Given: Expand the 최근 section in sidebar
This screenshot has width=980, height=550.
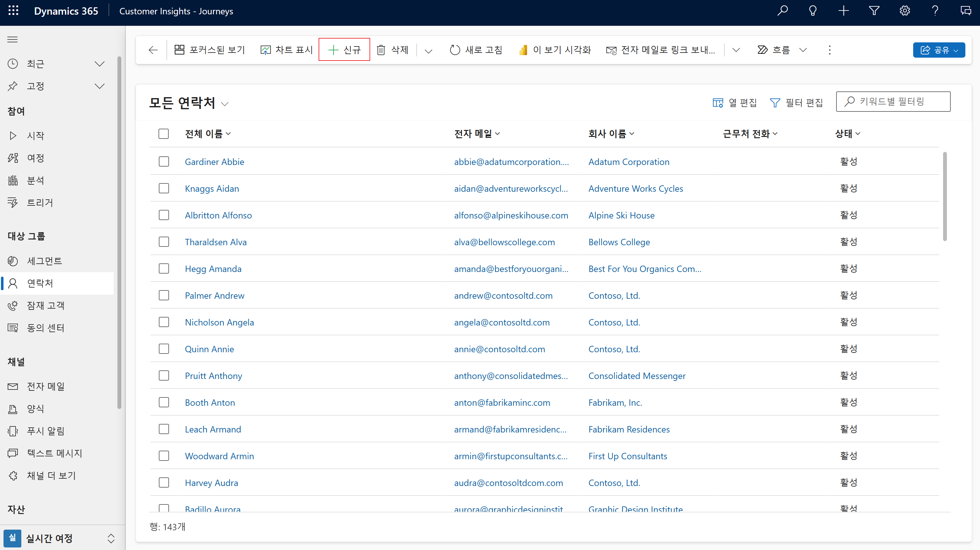Looking at the screenshot, I should 99,64.
